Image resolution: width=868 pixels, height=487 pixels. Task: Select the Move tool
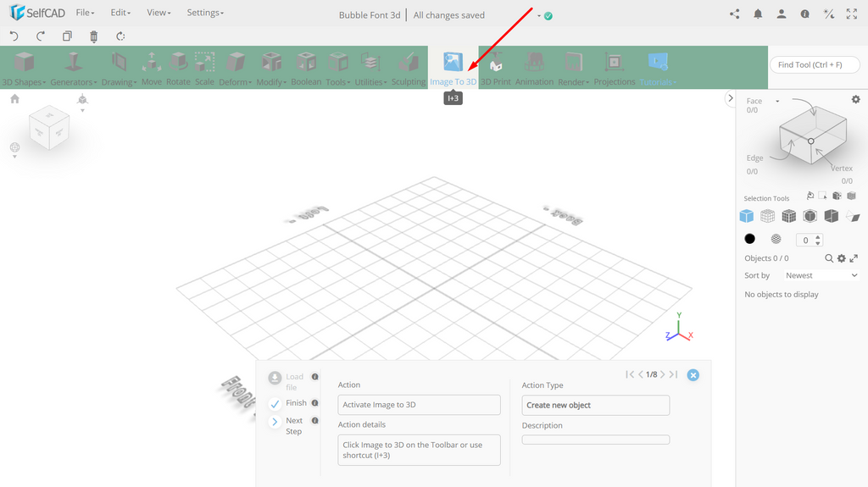(x=151, y=68)
